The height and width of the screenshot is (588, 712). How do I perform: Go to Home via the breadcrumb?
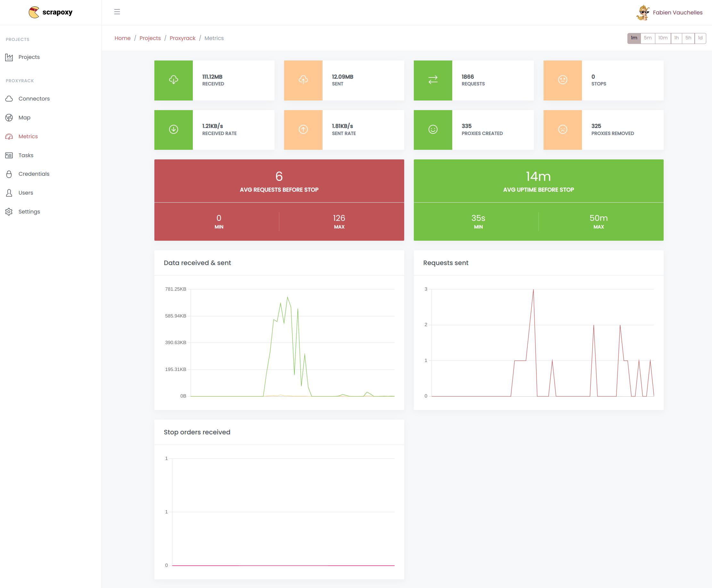(x=122, y=38)
